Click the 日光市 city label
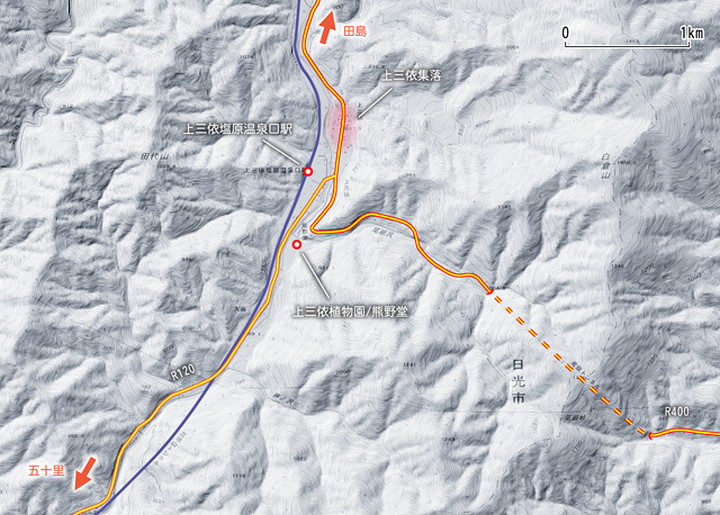This screenshot has height=515, width=720. pyautogui.click(x=518, y=382)
